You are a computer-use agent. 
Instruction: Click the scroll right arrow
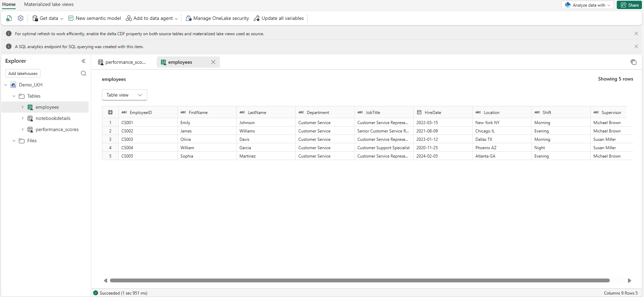click(x=629, y=280)
